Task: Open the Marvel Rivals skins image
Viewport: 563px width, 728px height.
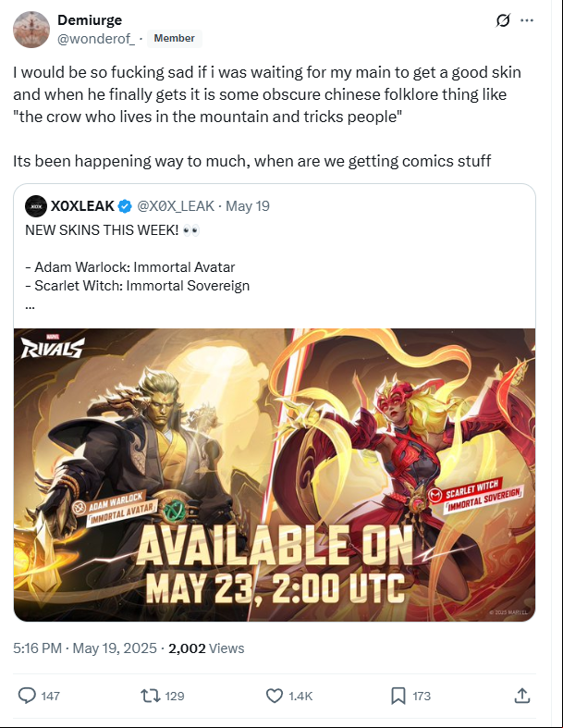Action: click(x=275, y=475)
